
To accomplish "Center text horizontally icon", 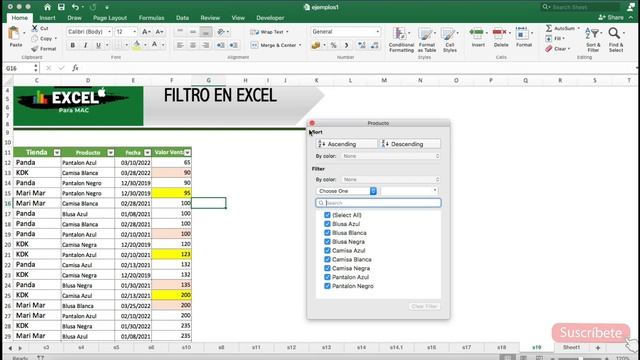I will coord(193,45).
